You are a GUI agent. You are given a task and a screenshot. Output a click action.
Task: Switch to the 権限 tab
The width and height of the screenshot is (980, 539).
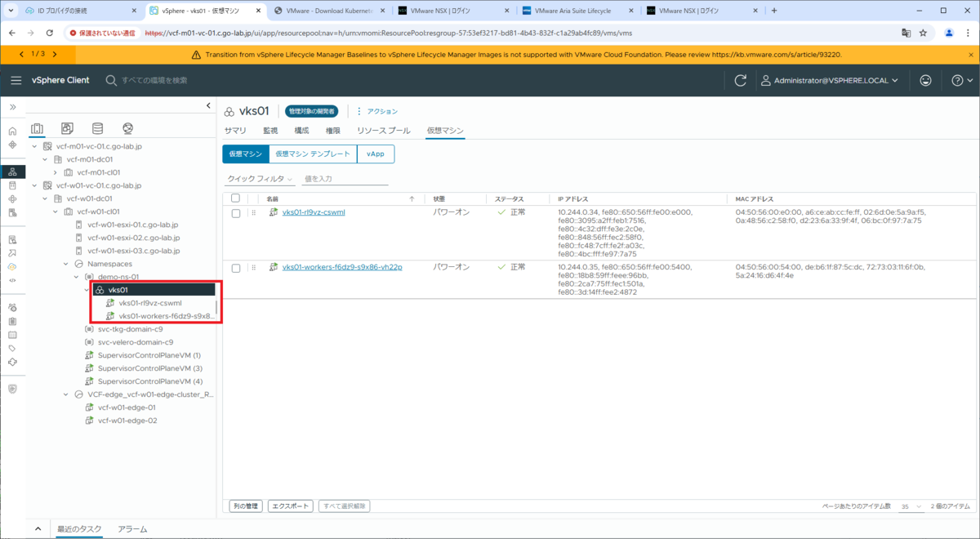[x=333, y=131]
